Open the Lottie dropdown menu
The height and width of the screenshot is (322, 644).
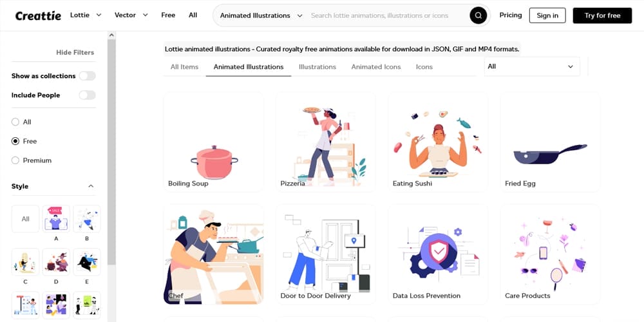point(86,15)
